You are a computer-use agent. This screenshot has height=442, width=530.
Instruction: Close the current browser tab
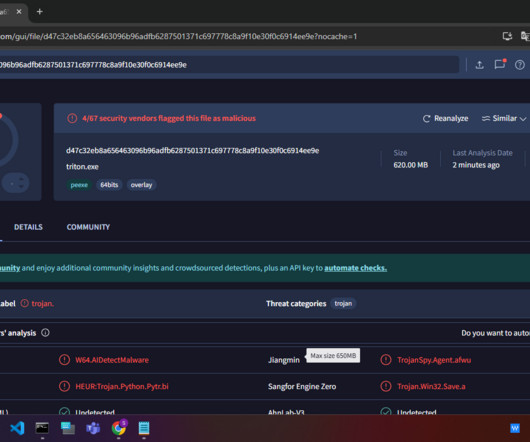tap(19, 11)
